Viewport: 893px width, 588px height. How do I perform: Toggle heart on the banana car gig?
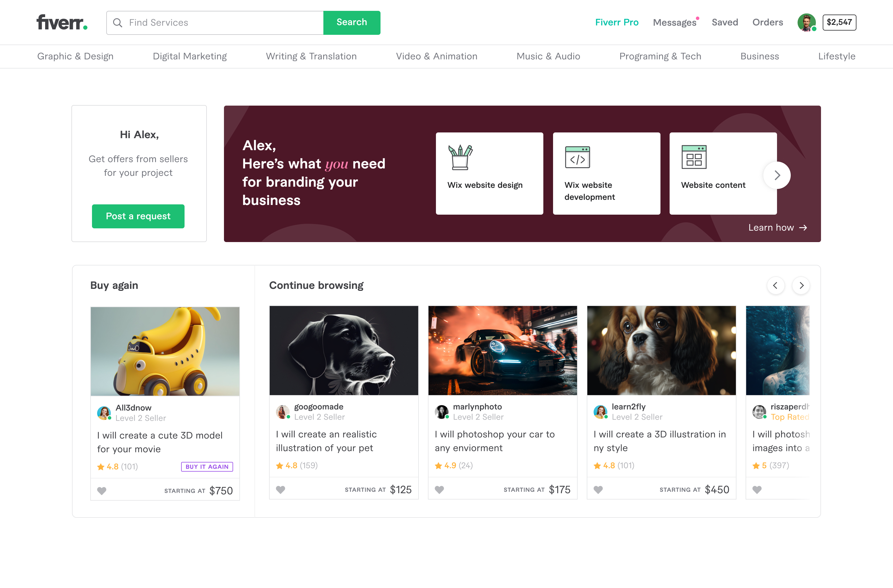pyautogui.click(x=102, y=490)
